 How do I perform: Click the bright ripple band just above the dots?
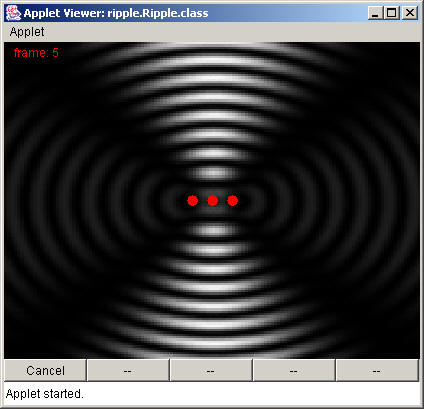213,173
